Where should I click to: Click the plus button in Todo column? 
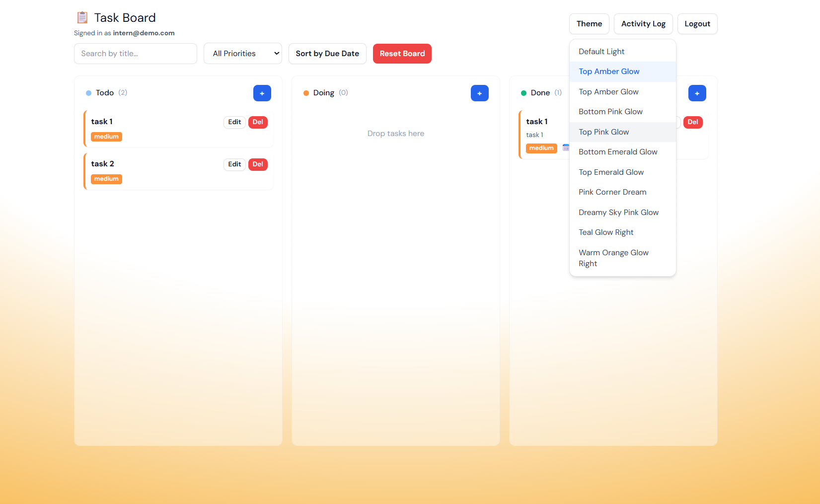click(x=262, y=93)
